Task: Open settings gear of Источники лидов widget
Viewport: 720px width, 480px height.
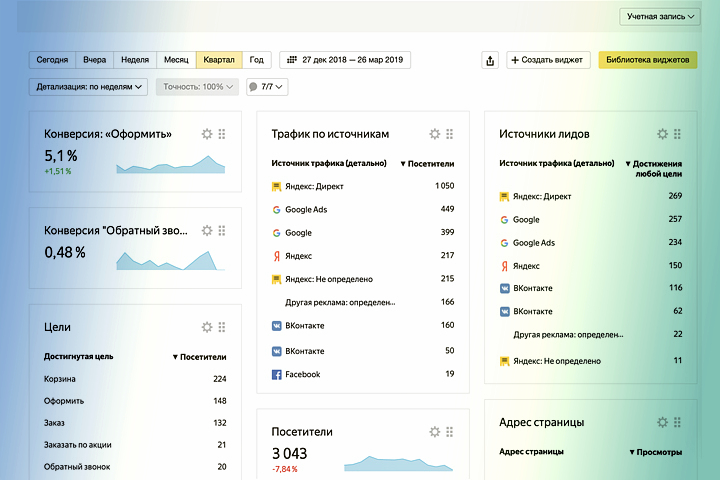Action: (x=662, y=134)
